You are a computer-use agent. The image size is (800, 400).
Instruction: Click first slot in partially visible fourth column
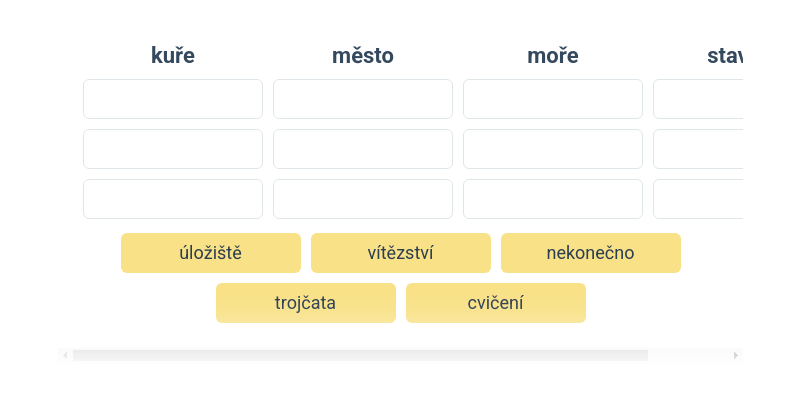pos(698,99)
